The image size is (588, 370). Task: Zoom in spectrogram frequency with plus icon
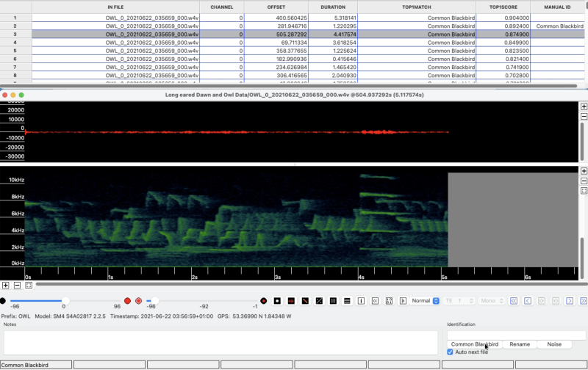point(584,171)
